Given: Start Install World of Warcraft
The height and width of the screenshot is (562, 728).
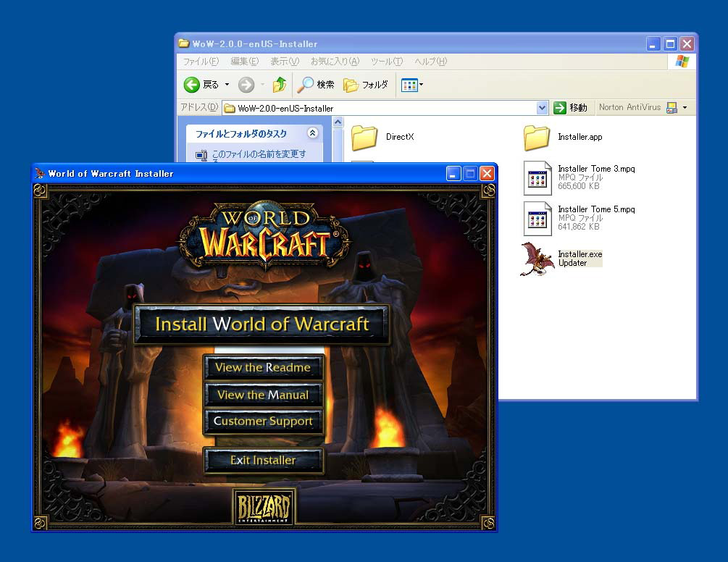Looking at the screenshot, I should coord(262,324).
